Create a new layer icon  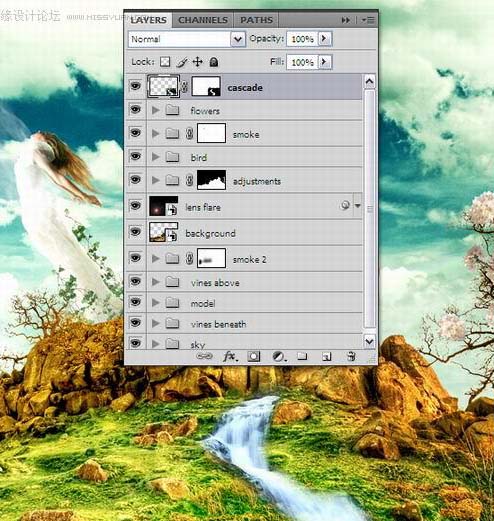pyautogui.click(x=326, y=357)
